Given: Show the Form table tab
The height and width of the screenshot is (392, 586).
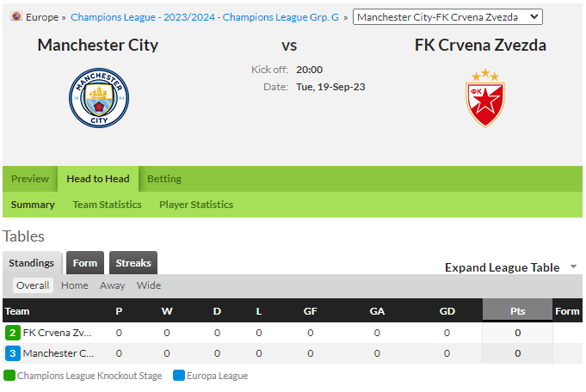Looking at the screenshot, I should (85, 263).
